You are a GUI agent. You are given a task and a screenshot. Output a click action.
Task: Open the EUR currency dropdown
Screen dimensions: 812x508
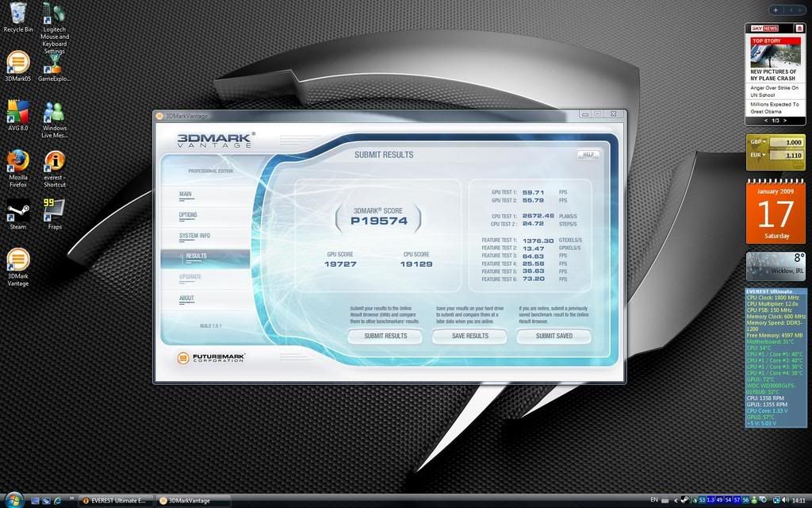758,155
